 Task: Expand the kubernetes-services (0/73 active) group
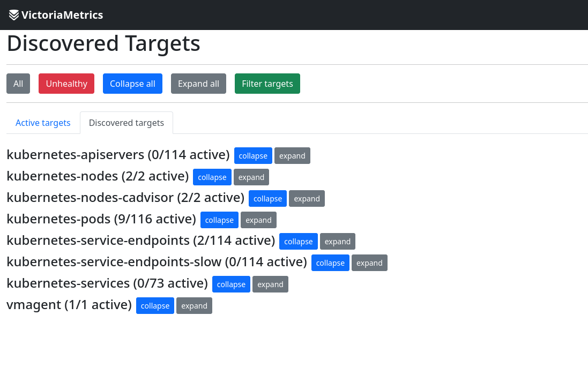tap(270, 284)
